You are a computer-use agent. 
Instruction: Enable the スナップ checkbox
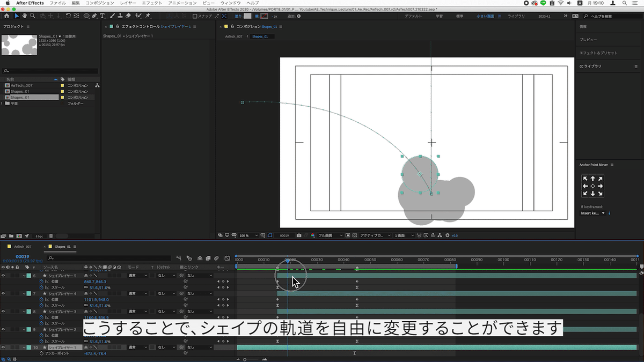click(196, 16)
